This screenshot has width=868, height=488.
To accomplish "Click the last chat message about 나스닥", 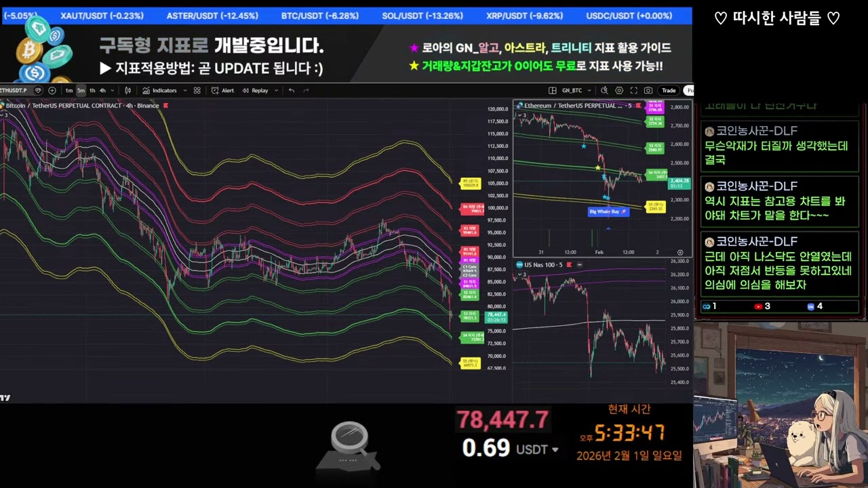I will [779, 263].
